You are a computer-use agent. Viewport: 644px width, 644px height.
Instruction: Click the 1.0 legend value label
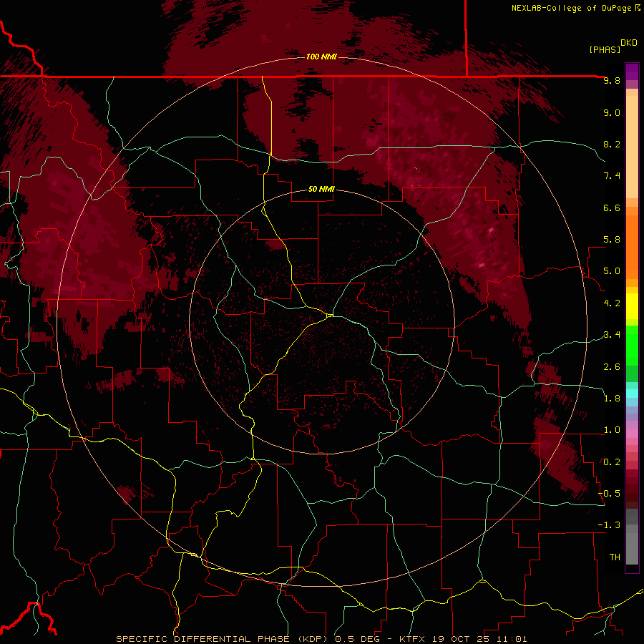(x=612, y=430)
